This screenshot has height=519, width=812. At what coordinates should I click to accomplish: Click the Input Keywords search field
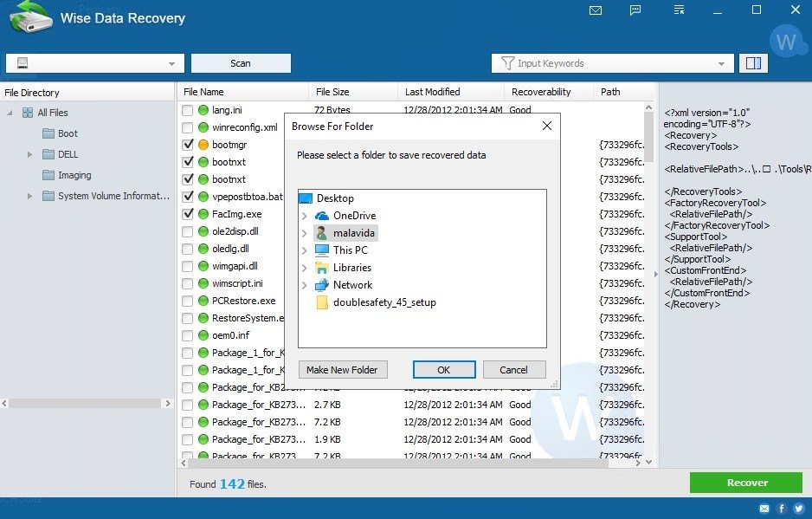click(x=613, y=63)
